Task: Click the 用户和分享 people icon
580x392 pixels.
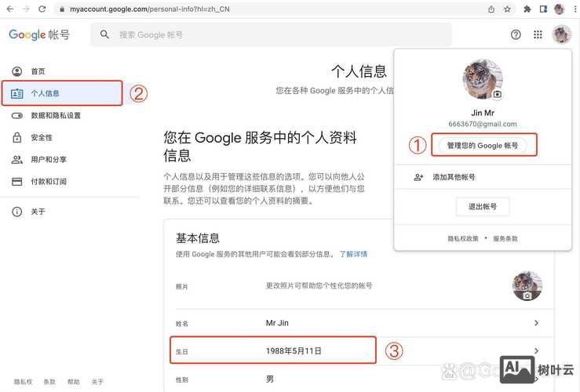Action: point(17,160)
